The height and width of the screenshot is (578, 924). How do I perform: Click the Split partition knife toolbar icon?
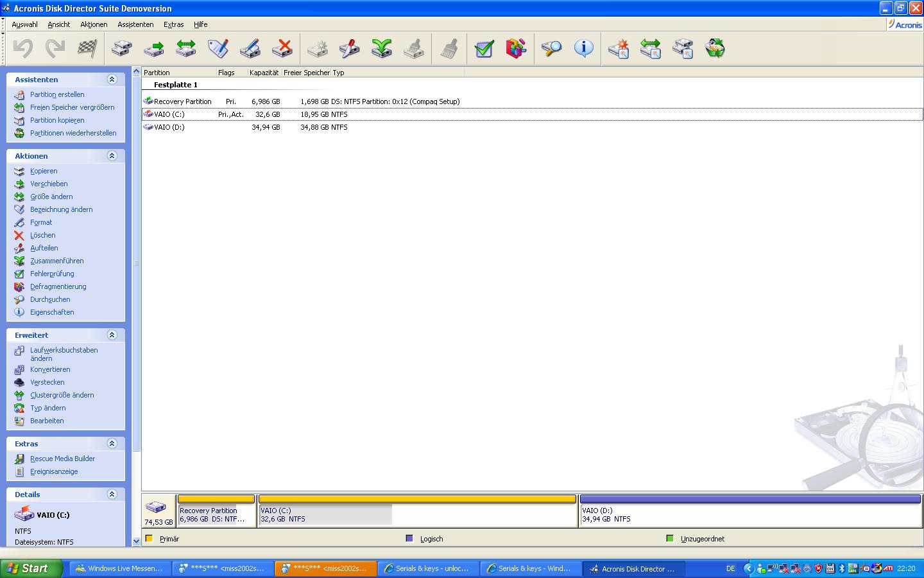(x=350, y=48)
